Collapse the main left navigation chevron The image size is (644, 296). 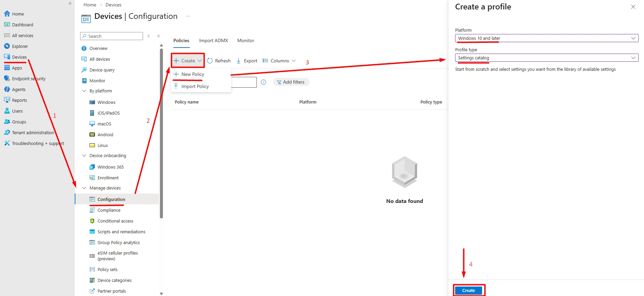click(70, 3)
